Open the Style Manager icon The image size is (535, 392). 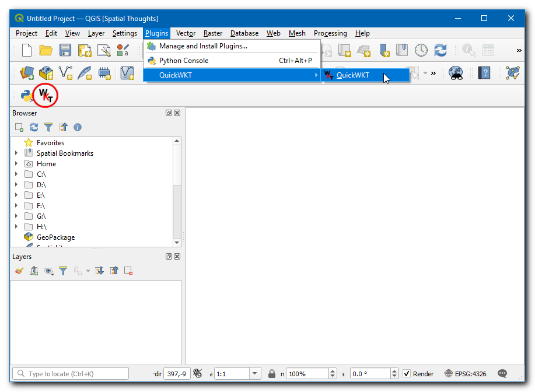pos(124,51)
